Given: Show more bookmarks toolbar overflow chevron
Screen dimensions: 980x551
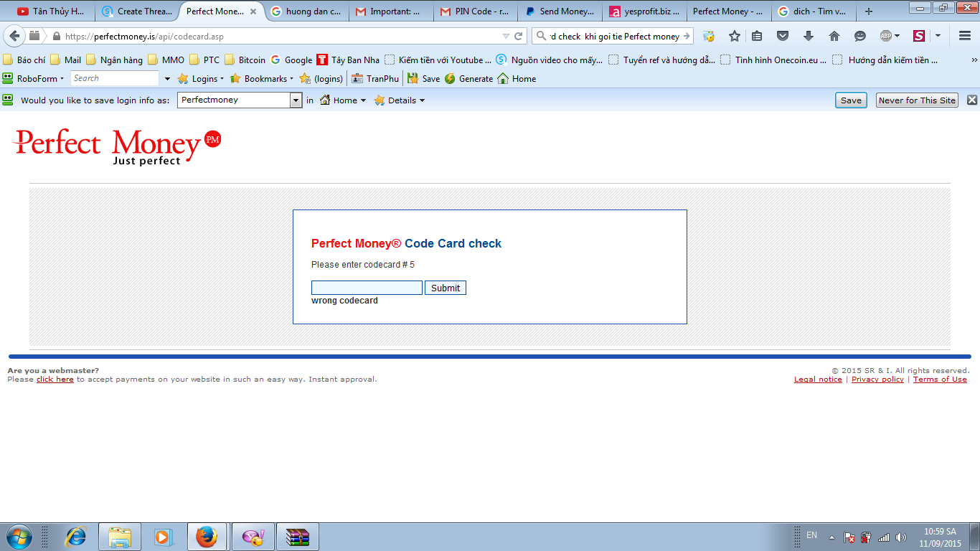Looking at the screenshot, I should coord(974,60).
